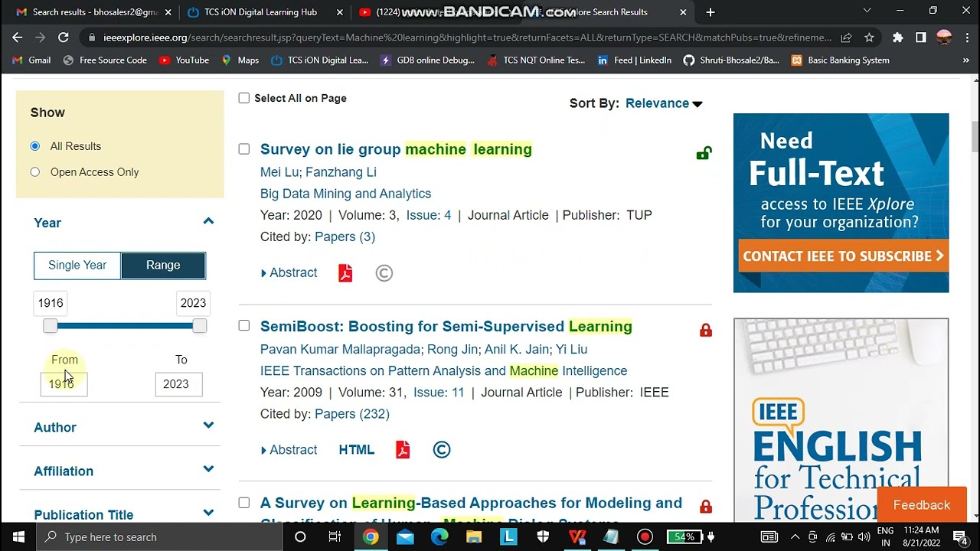
Task: Click copyright icon for Survey on lie group paper
Action: click(384, 273)
